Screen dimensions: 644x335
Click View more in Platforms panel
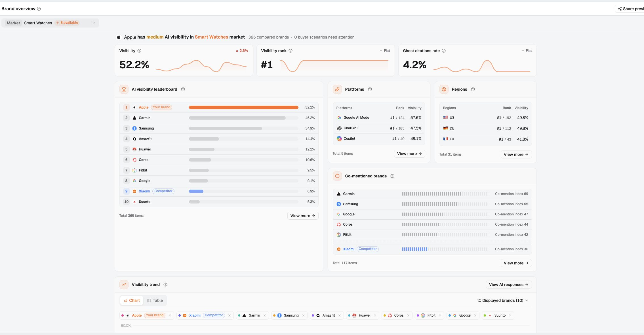409,154
